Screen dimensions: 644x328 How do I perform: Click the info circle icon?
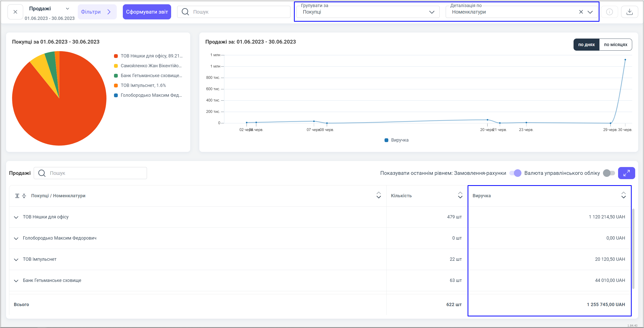(609, 12)
